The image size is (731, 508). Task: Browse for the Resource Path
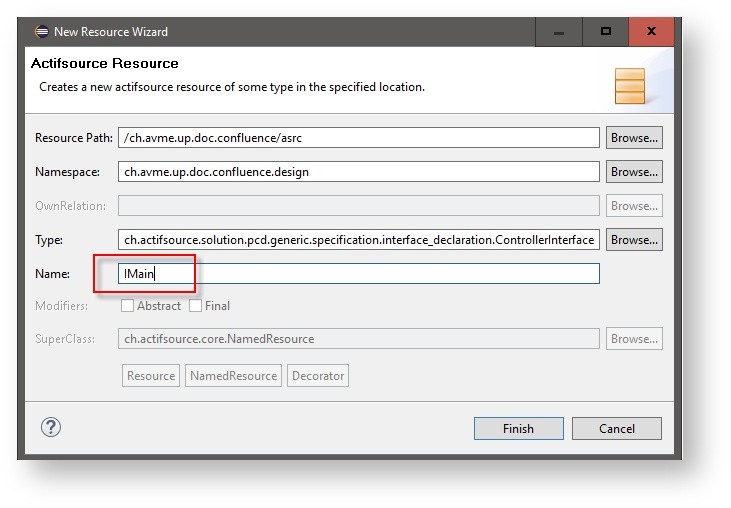pyautogui.click(x=634, y=138)
